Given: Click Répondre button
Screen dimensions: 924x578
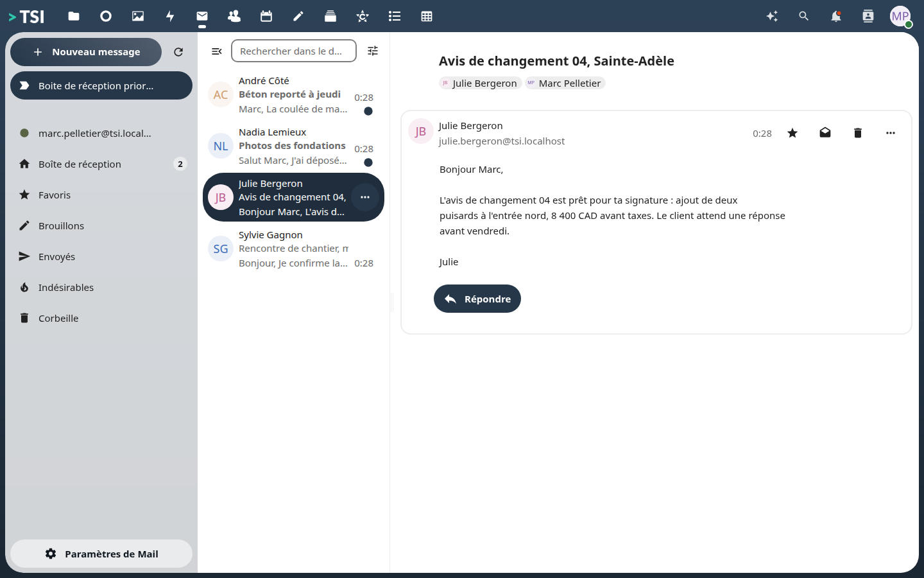Looking at the screenshot, I should pos(477,299).
